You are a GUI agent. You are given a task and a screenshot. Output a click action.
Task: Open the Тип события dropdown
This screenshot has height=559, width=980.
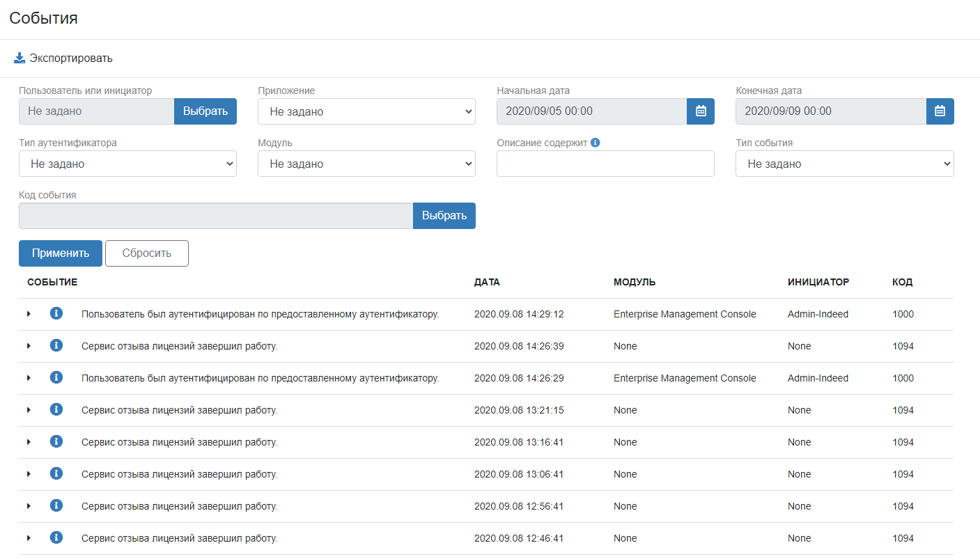[844, 164]
